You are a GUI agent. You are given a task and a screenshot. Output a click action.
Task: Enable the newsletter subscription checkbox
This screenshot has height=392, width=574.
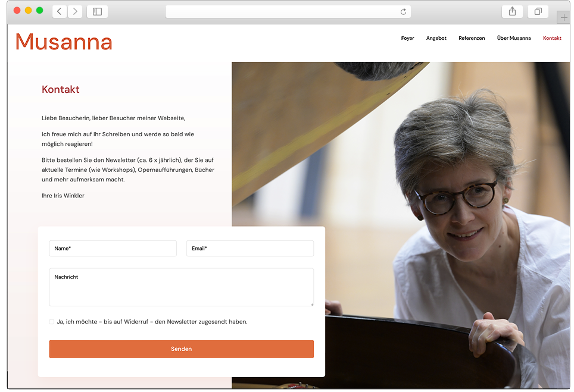(x=52, y=322)
